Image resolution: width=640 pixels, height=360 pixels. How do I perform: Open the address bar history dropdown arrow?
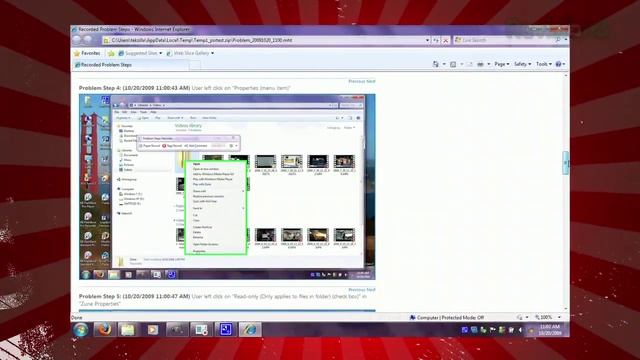point(427,40)
